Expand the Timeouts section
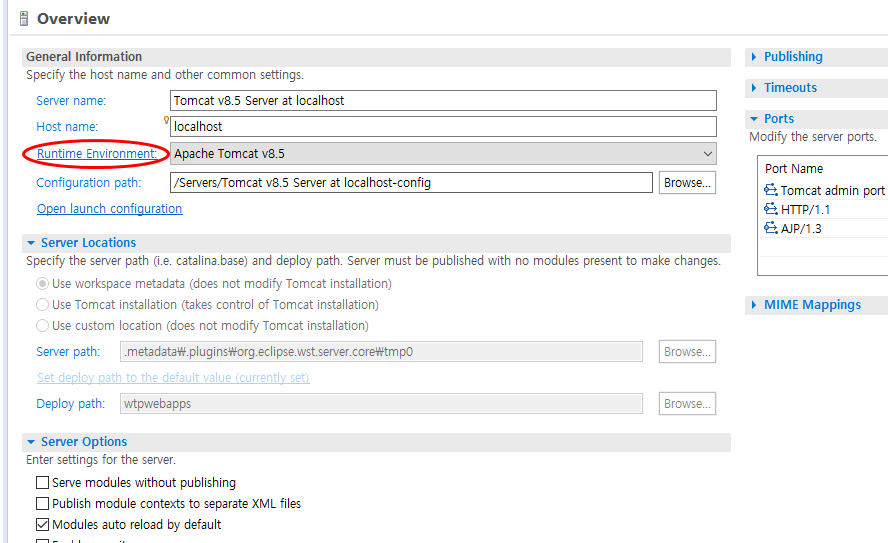 coord(754,88)
